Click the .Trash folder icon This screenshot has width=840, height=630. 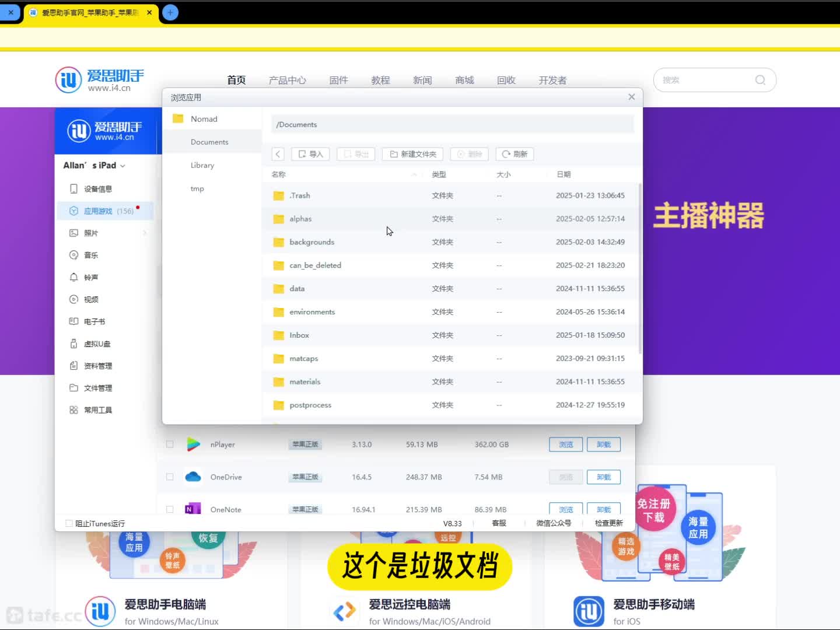[x=279, y=195]
